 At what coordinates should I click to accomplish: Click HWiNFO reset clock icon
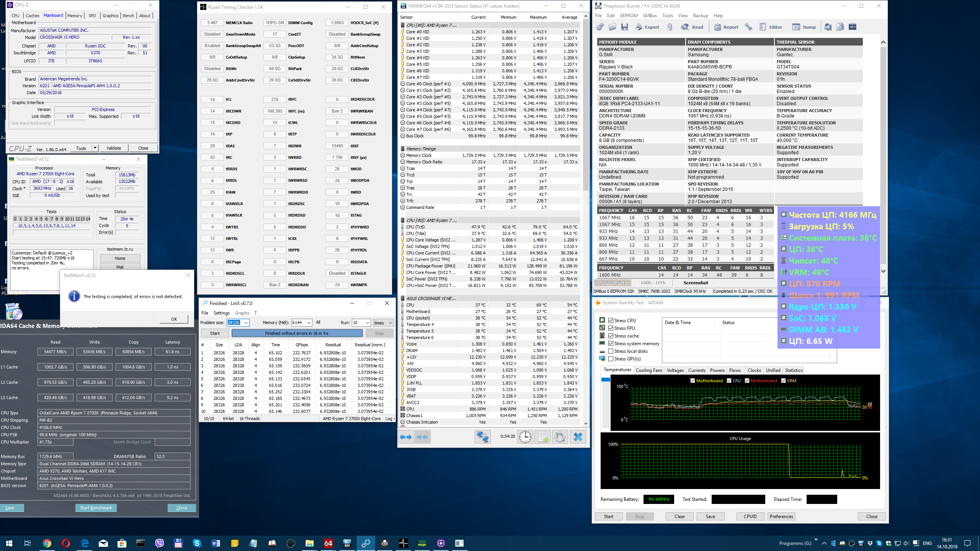(525, 437)
